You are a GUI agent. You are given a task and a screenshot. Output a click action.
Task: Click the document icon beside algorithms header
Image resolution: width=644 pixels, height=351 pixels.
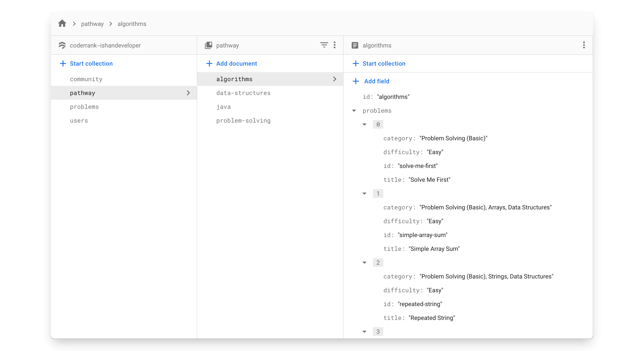(x=355, y=45)
